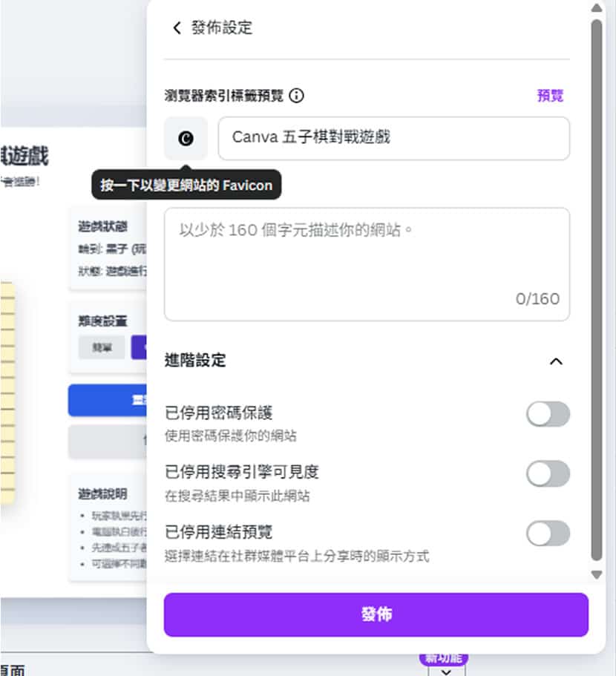
Task: Focus the 160-character website description box
Action: tap(367, 264)
